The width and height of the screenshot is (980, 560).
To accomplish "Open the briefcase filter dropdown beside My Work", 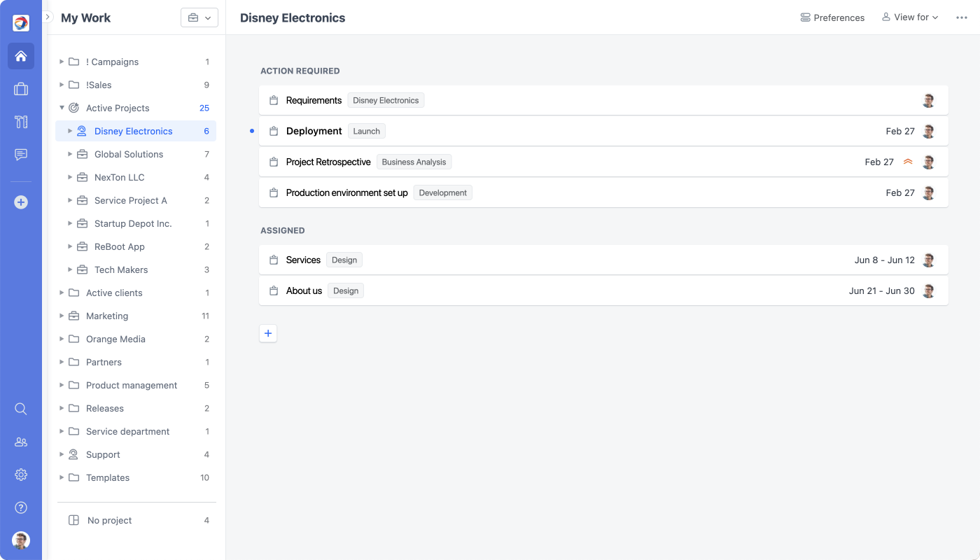I will click(199, 18).
